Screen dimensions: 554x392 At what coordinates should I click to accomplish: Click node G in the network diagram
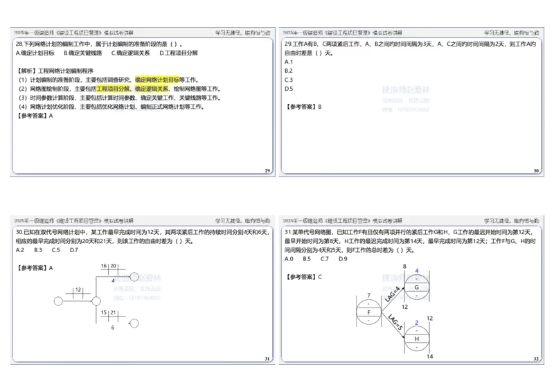pos(416,287)
